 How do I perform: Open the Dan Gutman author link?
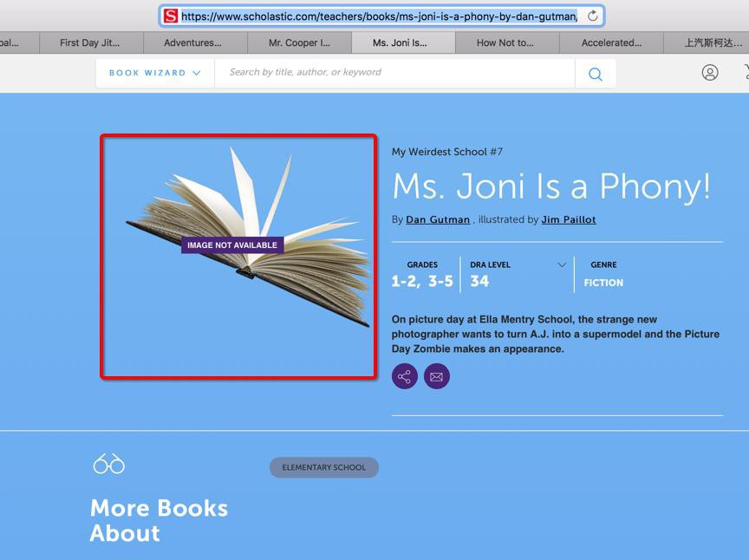coord(438,220)
